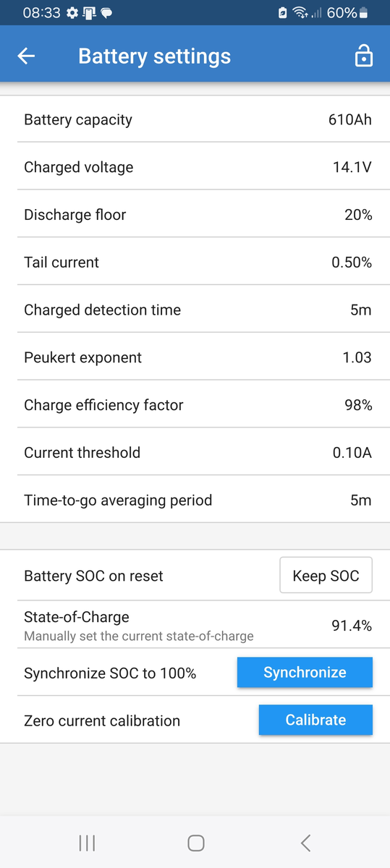390x868 pixels.
Task: Tap the back arrow in header
Action: coord(26,56)
